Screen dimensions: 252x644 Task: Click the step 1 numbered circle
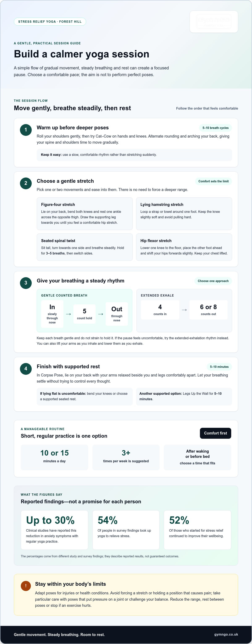click(x=26, y=130)
